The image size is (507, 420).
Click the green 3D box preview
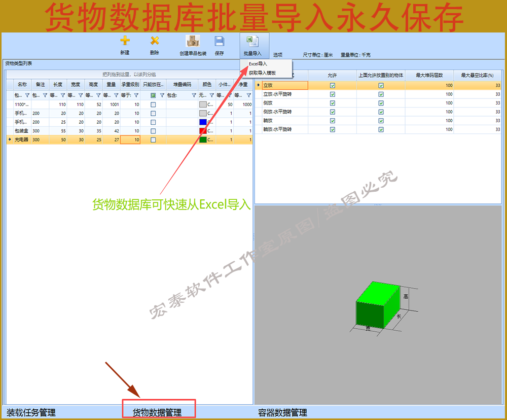(378, 305)
